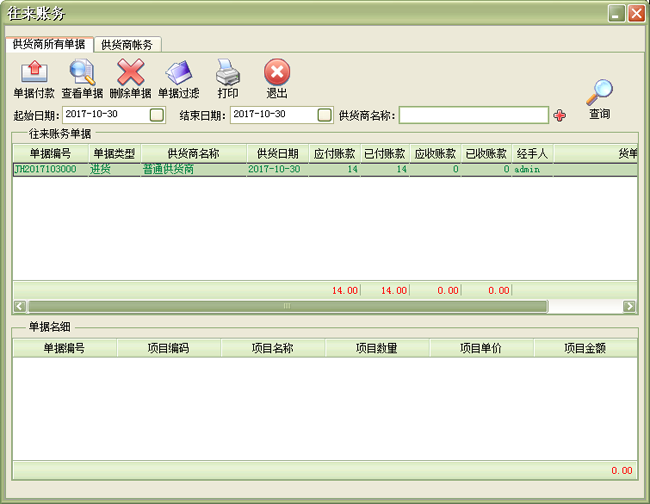650x504 pixels.
Task: Select the 供货商所有单据 tab
Action: 49,44
